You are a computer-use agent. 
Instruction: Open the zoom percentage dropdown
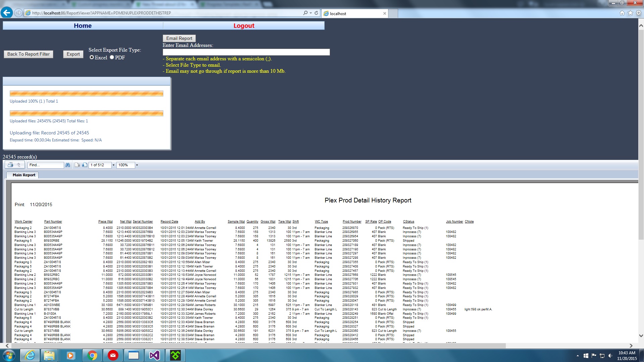click(x=137, y=165)
